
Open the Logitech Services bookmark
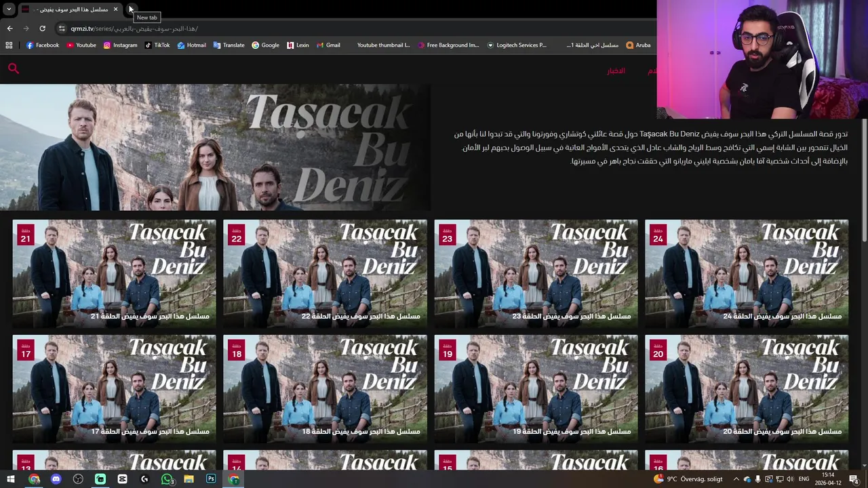[517, 45]
